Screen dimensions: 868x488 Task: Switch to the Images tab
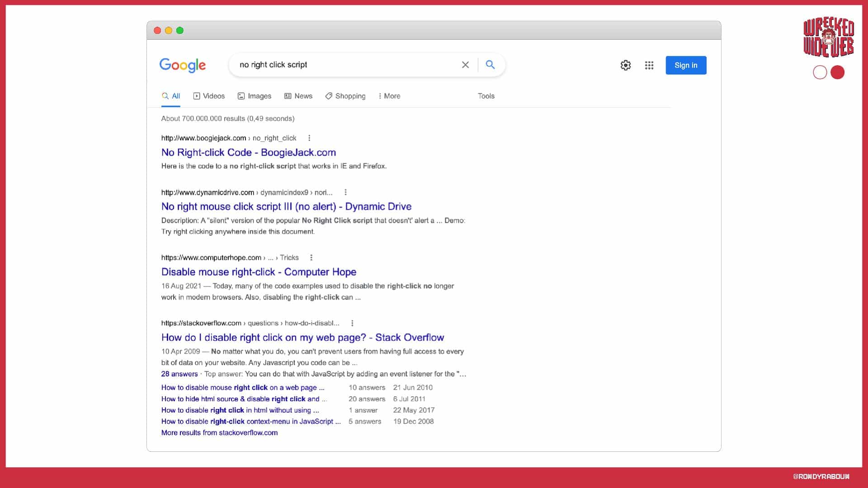click(255, 96)
